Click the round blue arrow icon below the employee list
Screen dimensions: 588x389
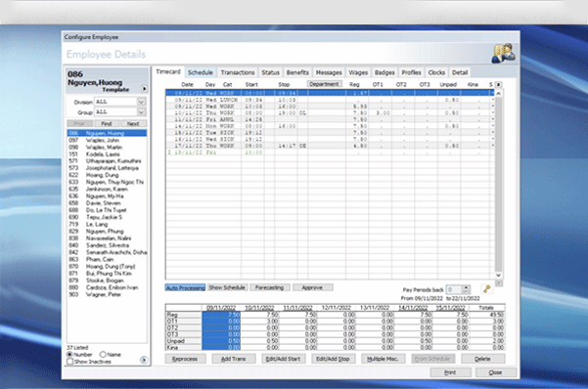click(x=144, y=360)
